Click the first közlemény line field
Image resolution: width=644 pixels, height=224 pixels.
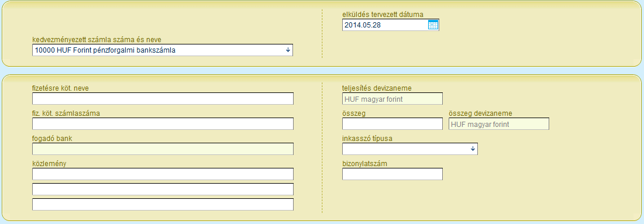click(163, 174)
